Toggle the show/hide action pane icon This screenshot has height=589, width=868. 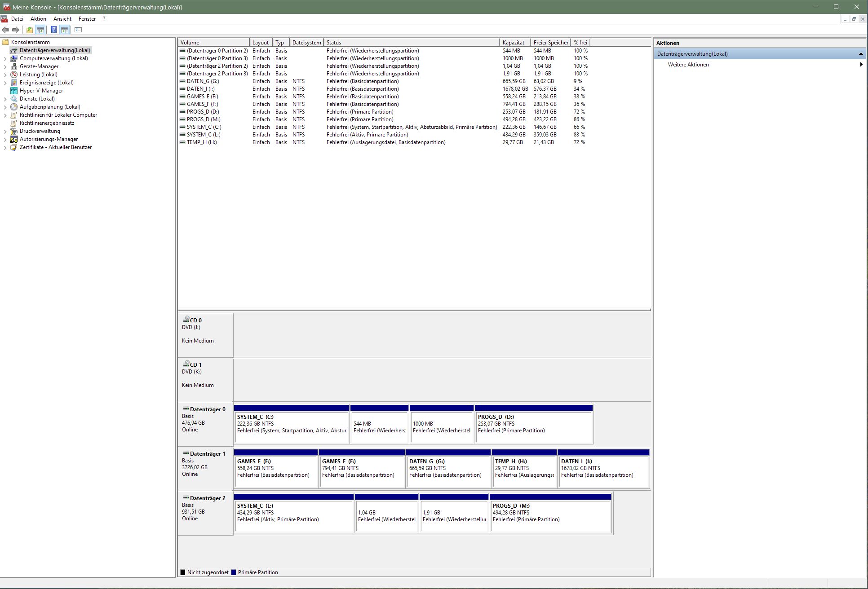(65, 30)
